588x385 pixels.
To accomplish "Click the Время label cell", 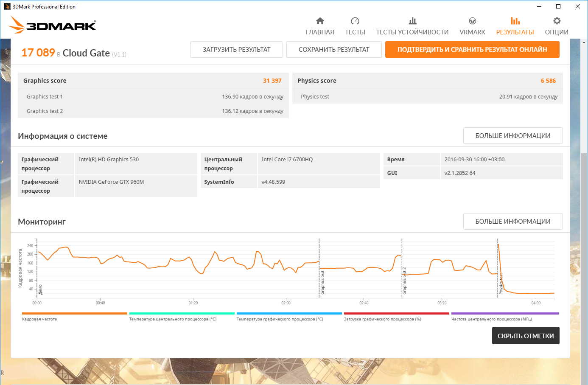I will (x=412, y=160).
